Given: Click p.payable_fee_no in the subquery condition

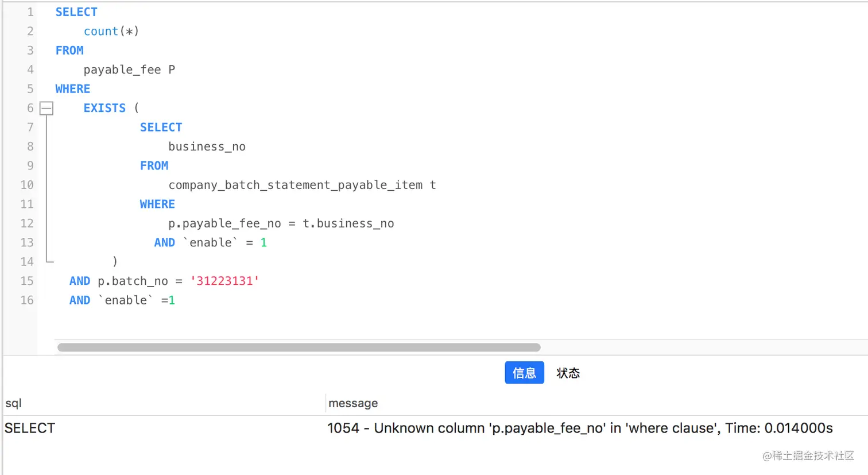Looking at the screenshot, I should (x=224, y=223).
